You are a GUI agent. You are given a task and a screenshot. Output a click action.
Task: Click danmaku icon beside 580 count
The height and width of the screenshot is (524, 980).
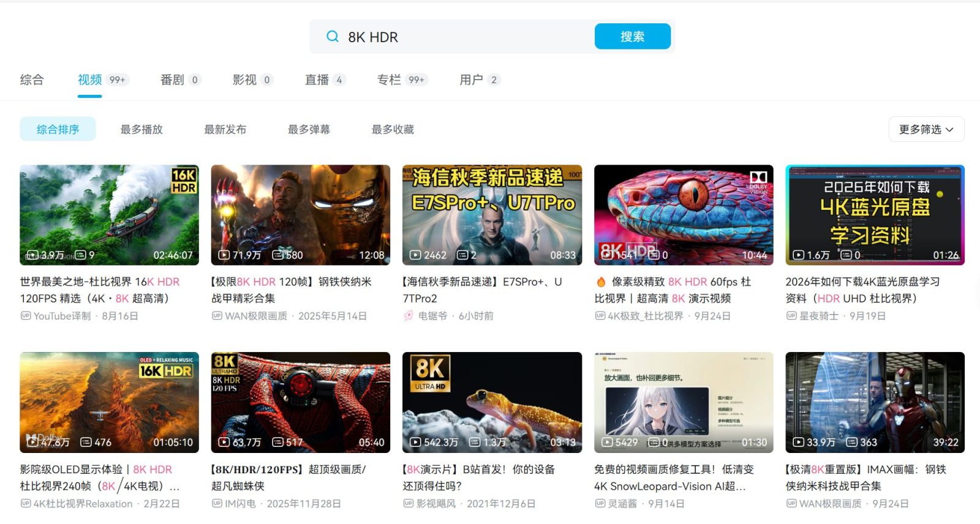pyautogui.click(x=278, y=255)
